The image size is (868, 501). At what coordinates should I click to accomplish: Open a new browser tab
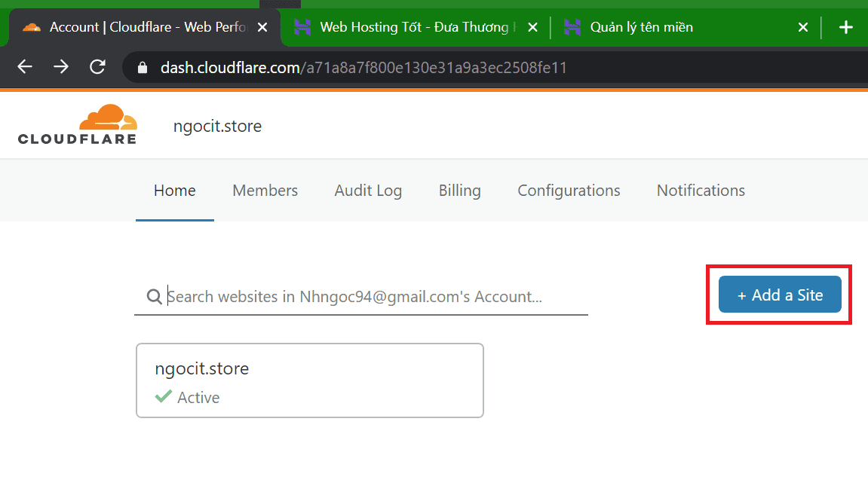coord(846,27)
